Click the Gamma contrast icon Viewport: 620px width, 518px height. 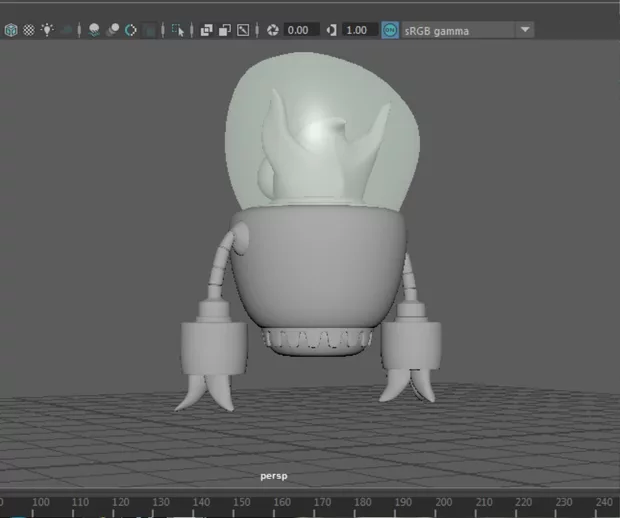point(332,30)
